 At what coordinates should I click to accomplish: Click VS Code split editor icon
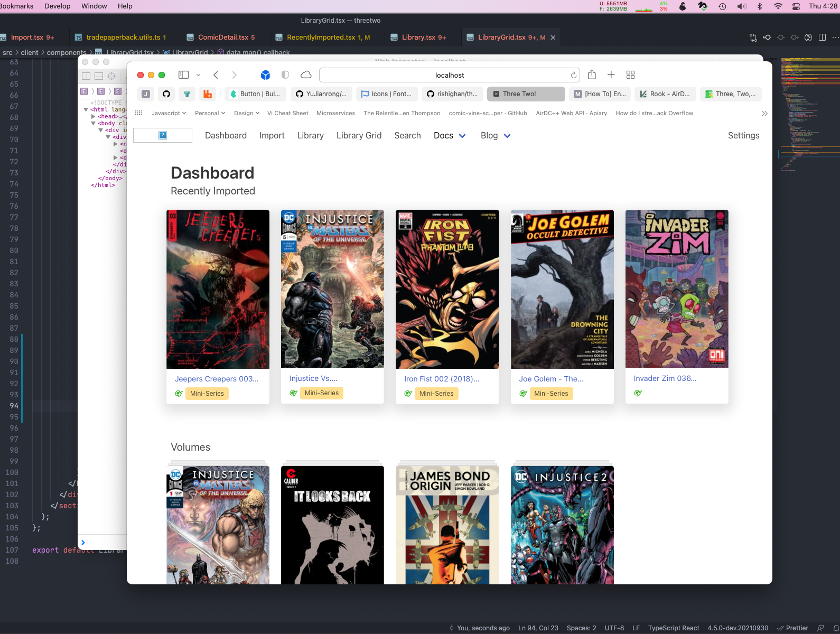(x=822, y=37)
